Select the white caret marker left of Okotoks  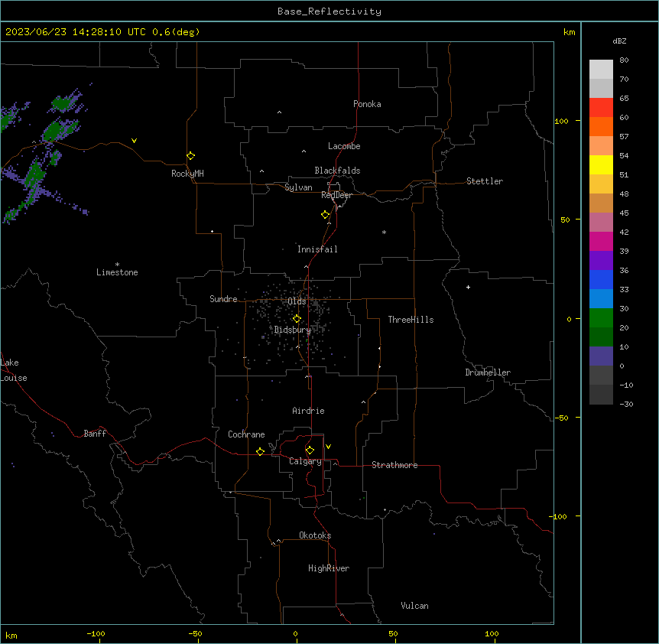pos(278,541)
